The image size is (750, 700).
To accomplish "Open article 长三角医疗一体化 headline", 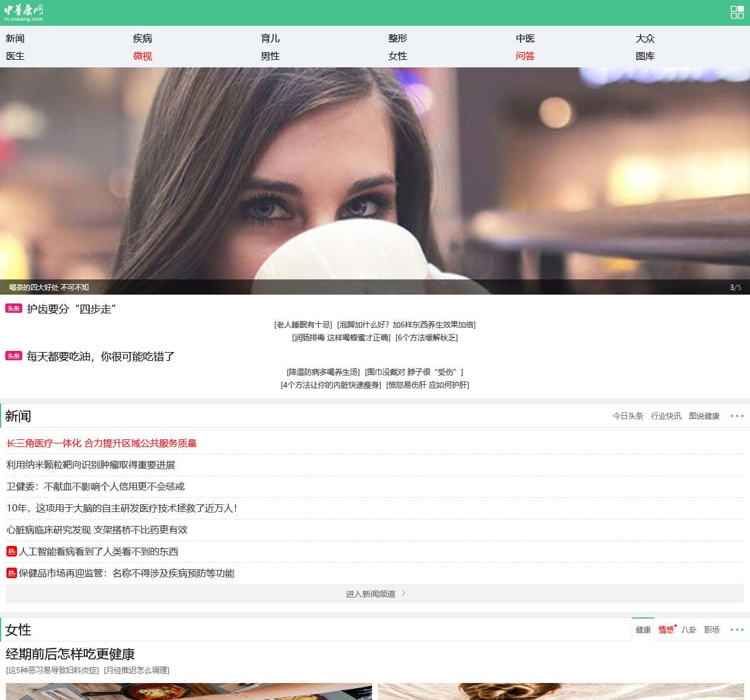I will tap(101, 443).
